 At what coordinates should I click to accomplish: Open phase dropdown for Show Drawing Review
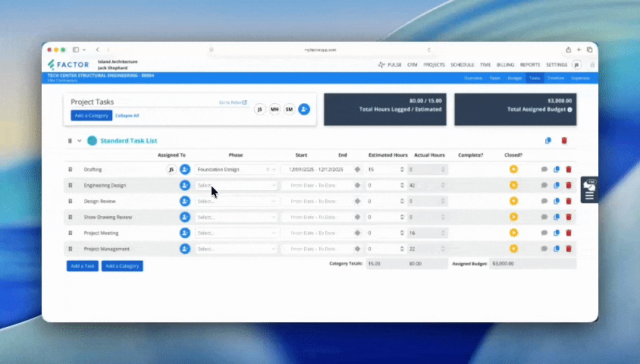click(237, 217)
